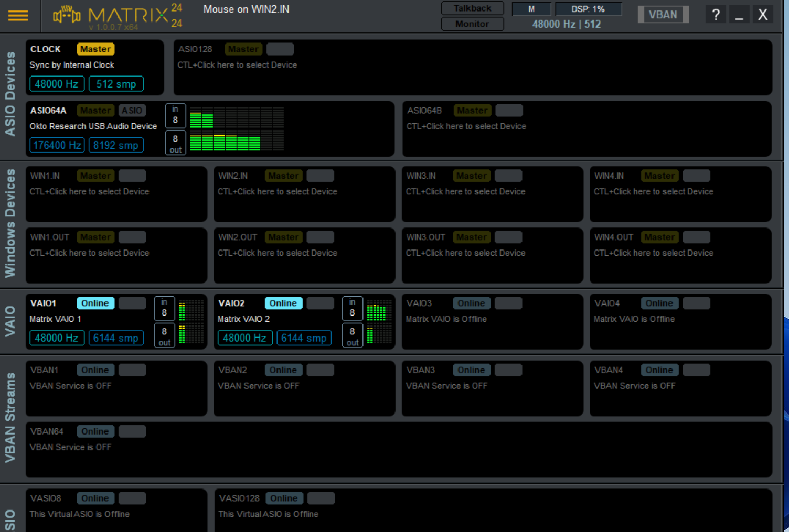Select the ASIO Devices section tab
Screen dimensions: 789x532
point(10,94)
